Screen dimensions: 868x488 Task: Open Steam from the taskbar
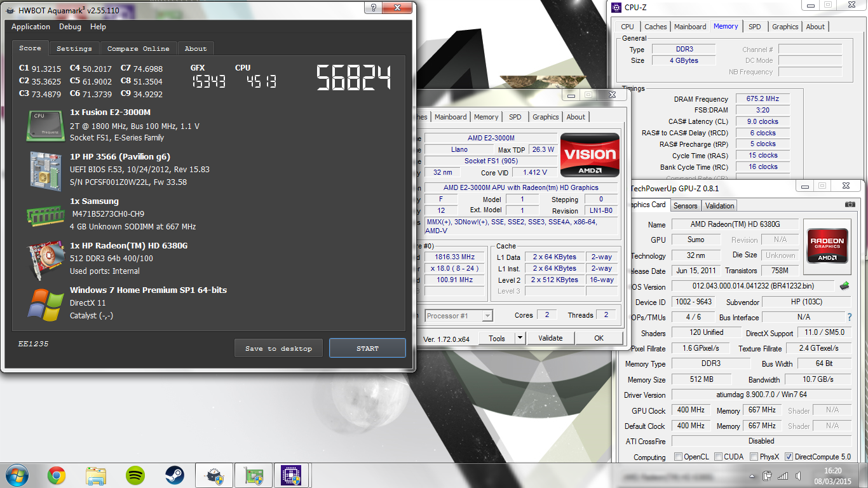pyautogui.click(x=175, y=475)
